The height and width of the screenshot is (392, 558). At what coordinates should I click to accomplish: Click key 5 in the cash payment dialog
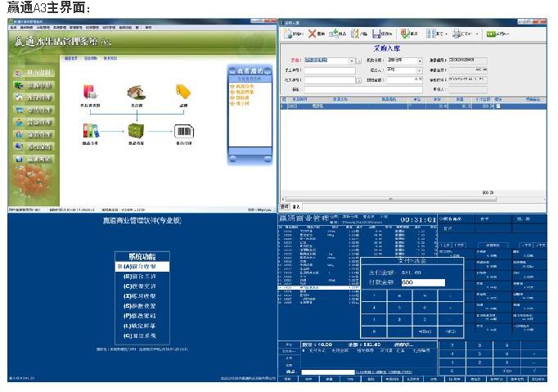click(x=399, y=308)
